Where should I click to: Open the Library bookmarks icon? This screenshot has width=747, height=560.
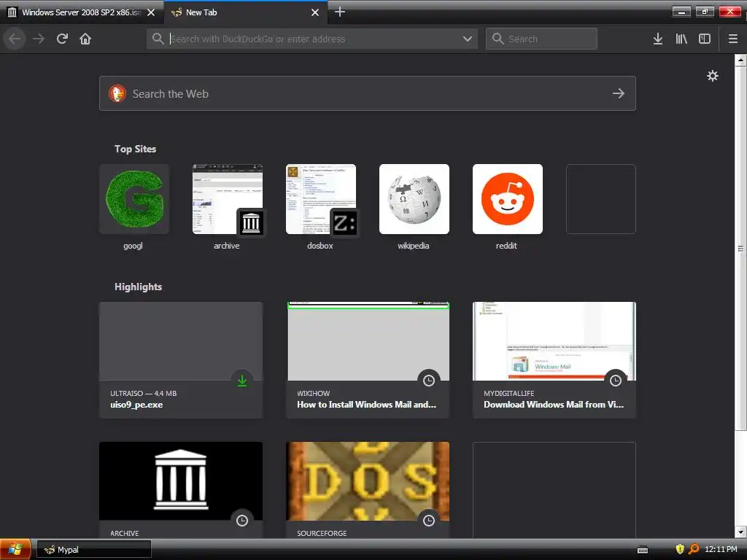coord(681,39)
